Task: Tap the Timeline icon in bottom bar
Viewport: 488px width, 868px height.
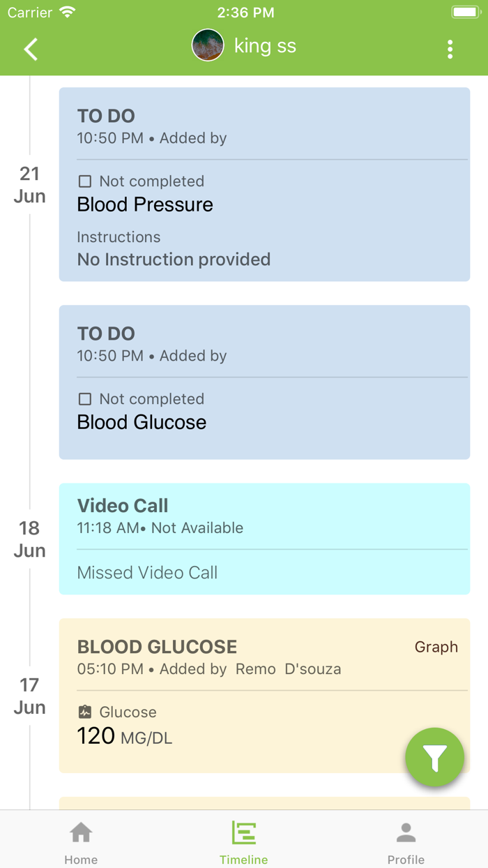Action: pyautogui.click(x=243, y=832)
